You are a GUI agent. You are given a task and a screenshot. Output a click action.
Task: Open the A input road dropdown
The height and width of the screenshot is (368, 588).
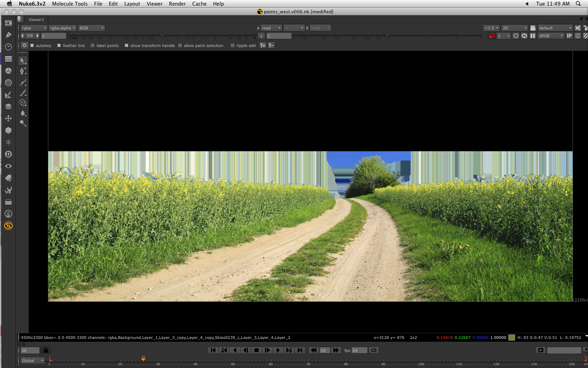point(271,28)
